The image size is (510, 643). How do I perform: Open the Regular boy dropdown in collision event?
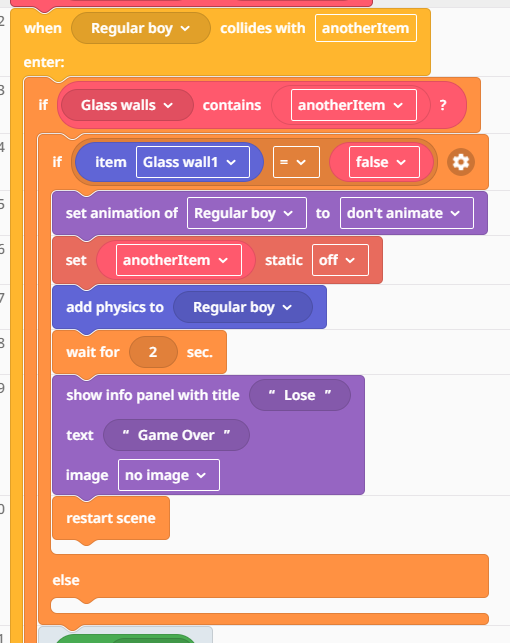point(141,28)
